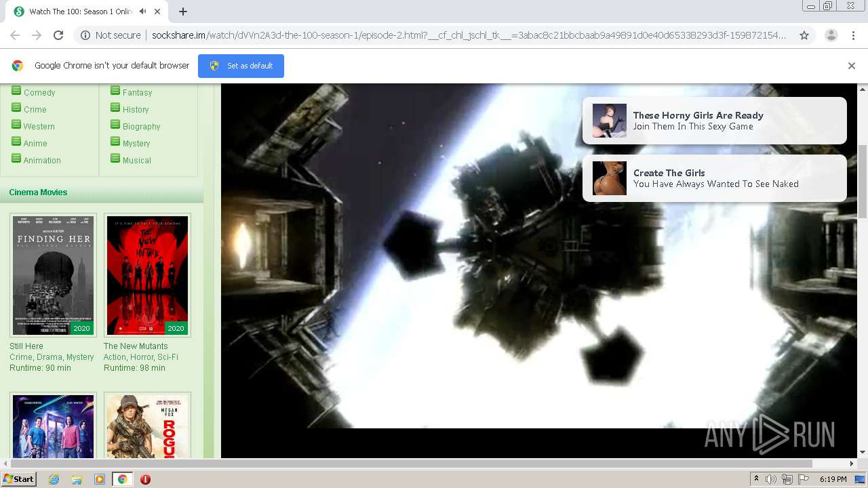868x488 pixels.
Task: Open the Chrome profile avatar
Action: 831,35
